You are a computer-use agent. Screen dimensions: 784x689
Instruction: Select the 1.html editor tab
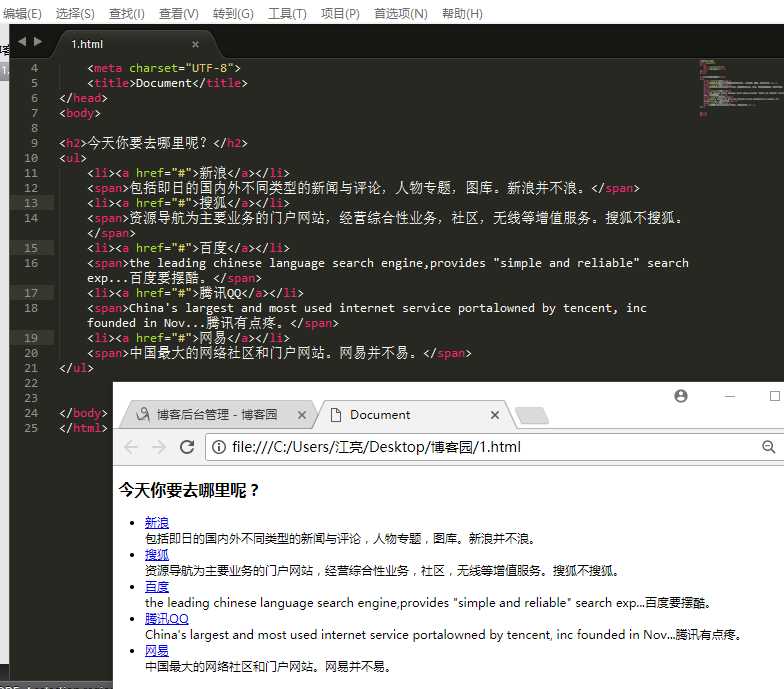pos(135,44)
